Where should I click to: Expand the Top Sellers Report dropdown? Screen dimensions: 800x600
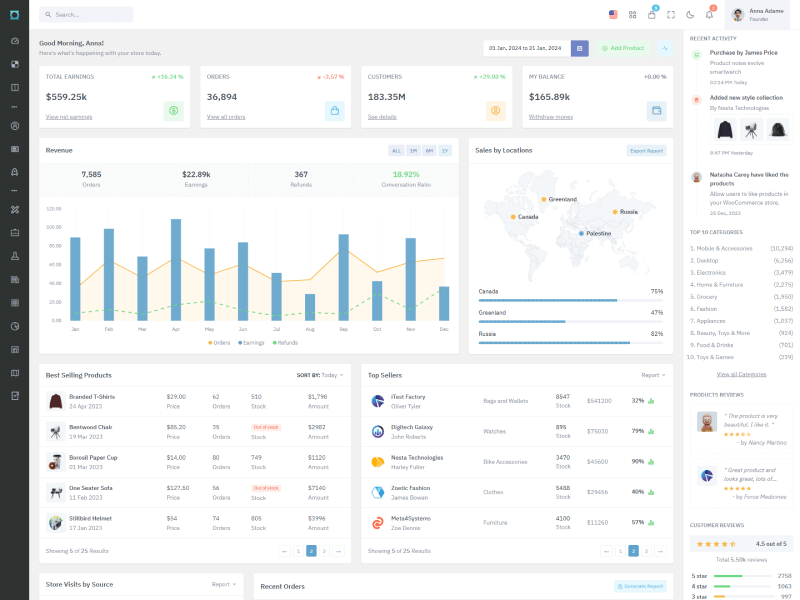pyautogui.click(x=653, y=375)
